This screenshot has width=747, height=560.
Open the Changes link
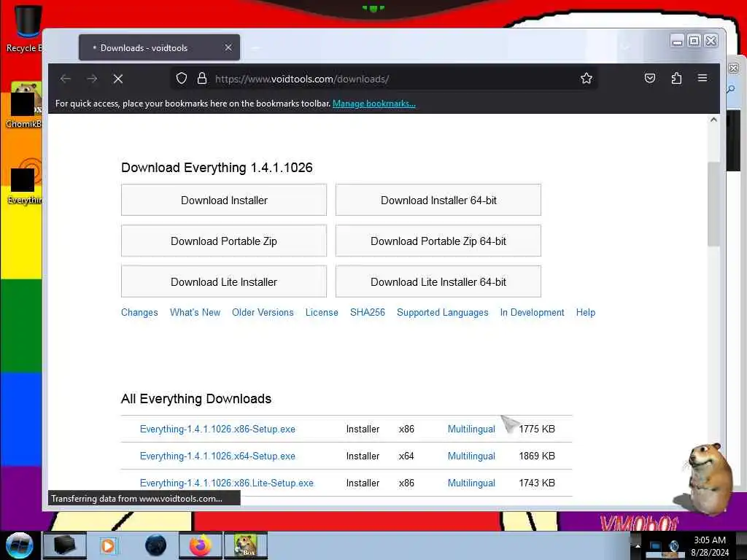coord(139,312)
